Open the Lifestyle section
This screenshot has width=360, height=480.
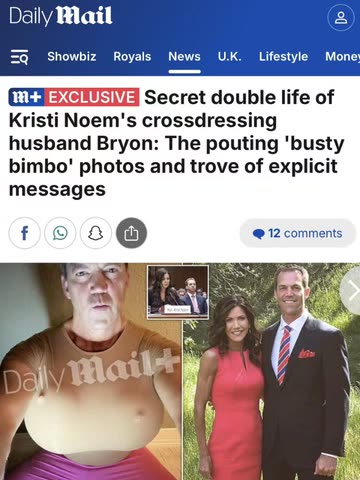pos(283,56)
